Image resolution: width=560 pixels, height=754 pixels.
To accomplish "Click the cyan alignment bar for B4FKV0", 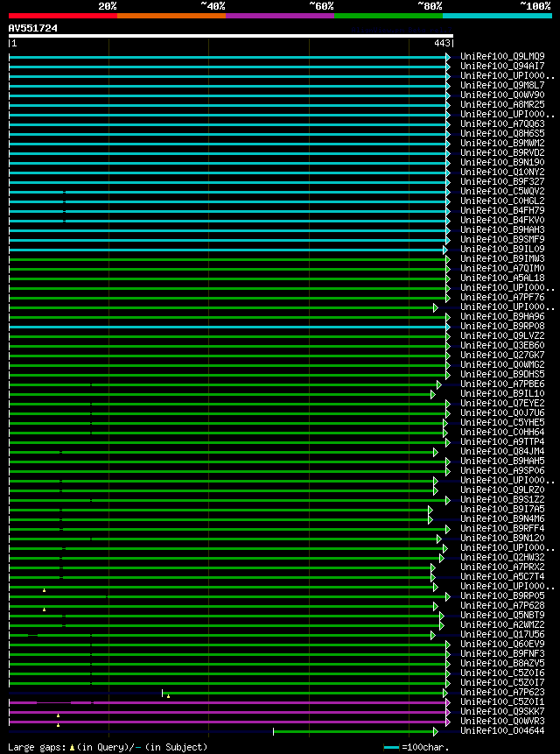I will 227,221.
